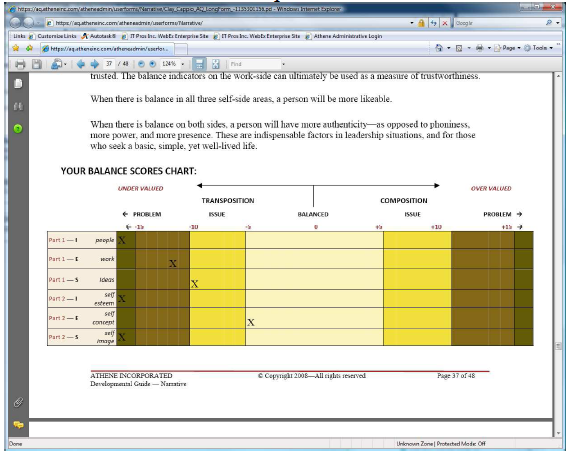Click the 'COMPOSITION' chart label

pyautogui.click(x=403, y=201)
